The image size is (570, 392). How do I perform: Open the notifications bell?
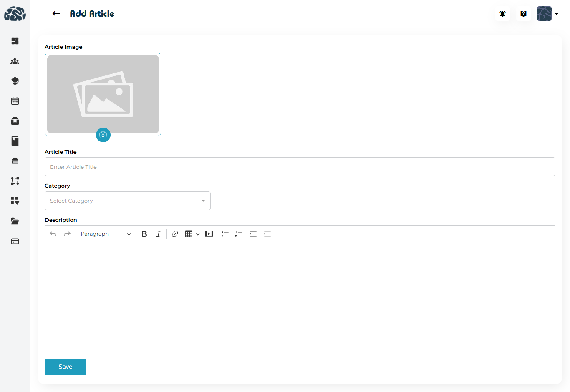click(502, 14)
